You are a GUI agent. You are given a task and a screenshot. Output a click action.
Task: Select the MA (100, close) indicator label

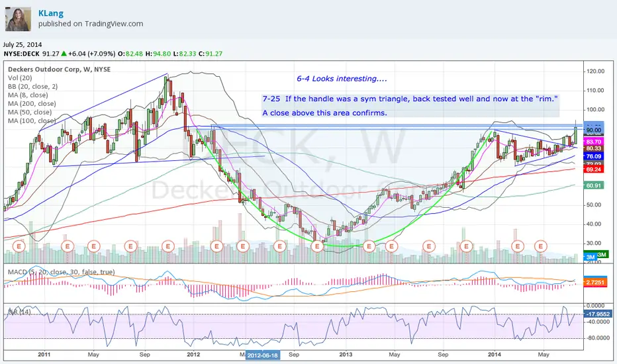[x=32, y=121]
